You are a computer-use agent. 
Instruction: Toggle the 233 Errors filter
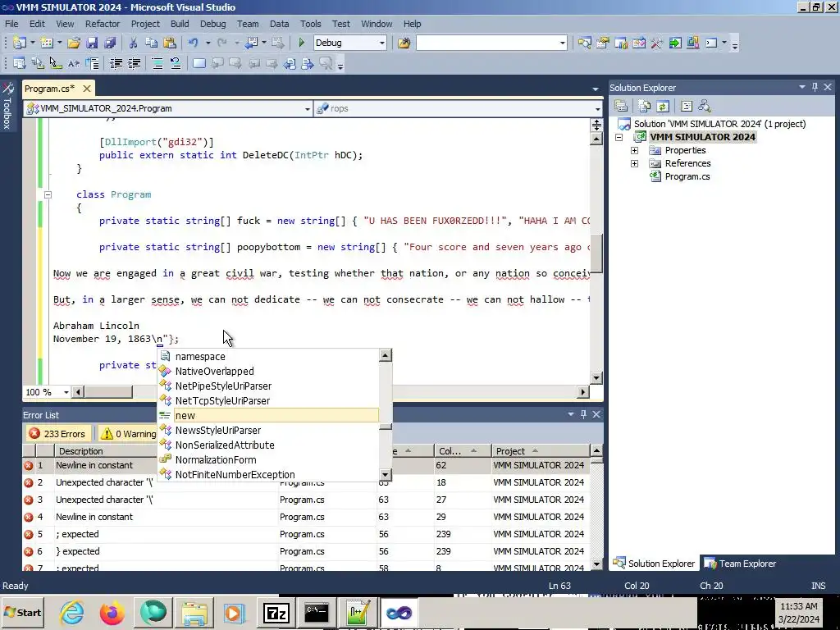[x=57, y=433]
